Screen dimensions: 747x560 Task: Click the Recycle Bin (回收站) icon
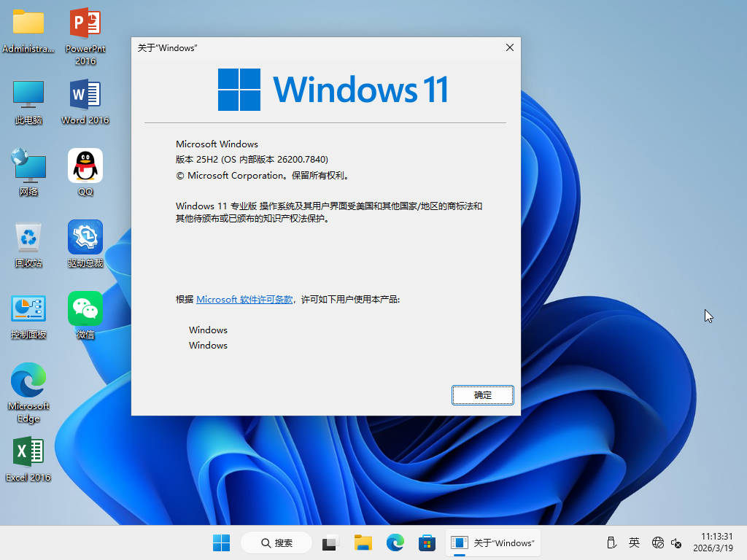point(28,238)
